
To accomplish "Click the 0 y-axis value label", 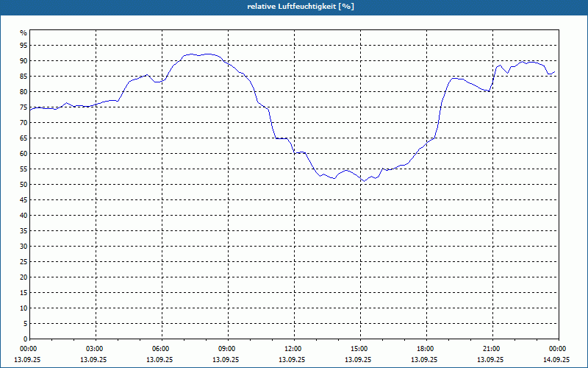I will click(26, 339).
